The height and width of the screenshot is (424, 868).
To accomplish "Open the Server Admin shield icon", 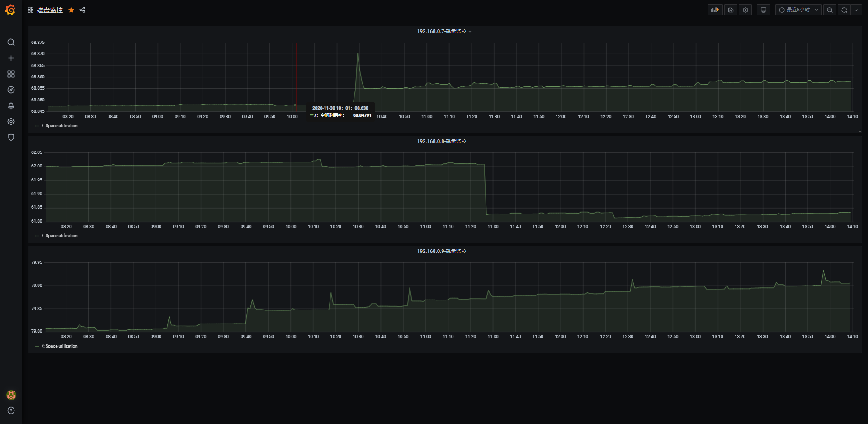I will (x=11, y=138).
